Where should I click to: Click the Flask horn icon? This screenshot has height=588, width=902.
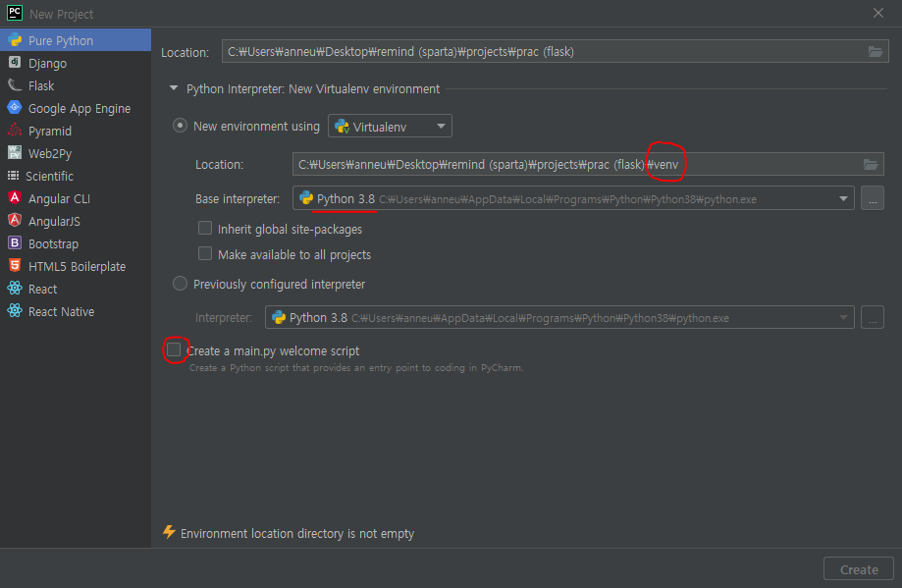(x=15, y=85)
